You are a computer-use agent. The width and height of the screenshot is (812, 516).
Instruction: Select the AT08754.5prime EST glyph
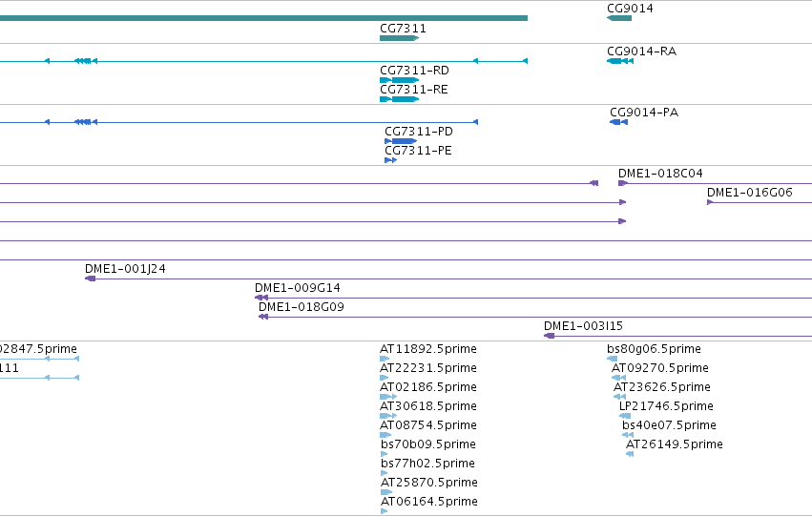(385, 435)
